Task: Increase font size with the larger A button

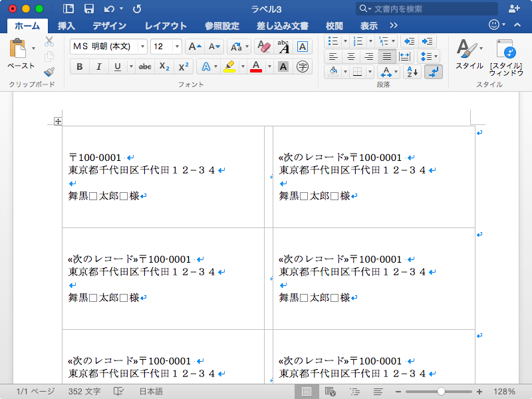Action: pos(195,47)
